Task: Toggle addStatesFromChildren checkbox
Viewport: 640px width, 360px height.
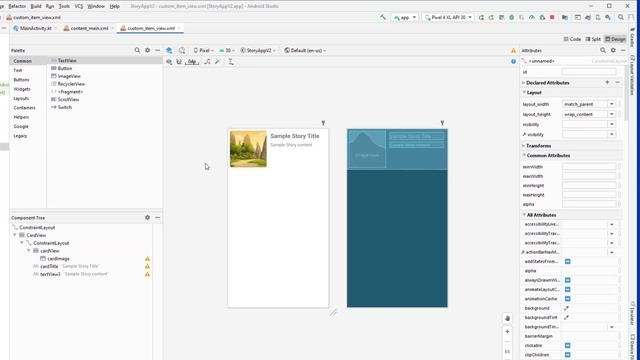Action: click(568, 261)
